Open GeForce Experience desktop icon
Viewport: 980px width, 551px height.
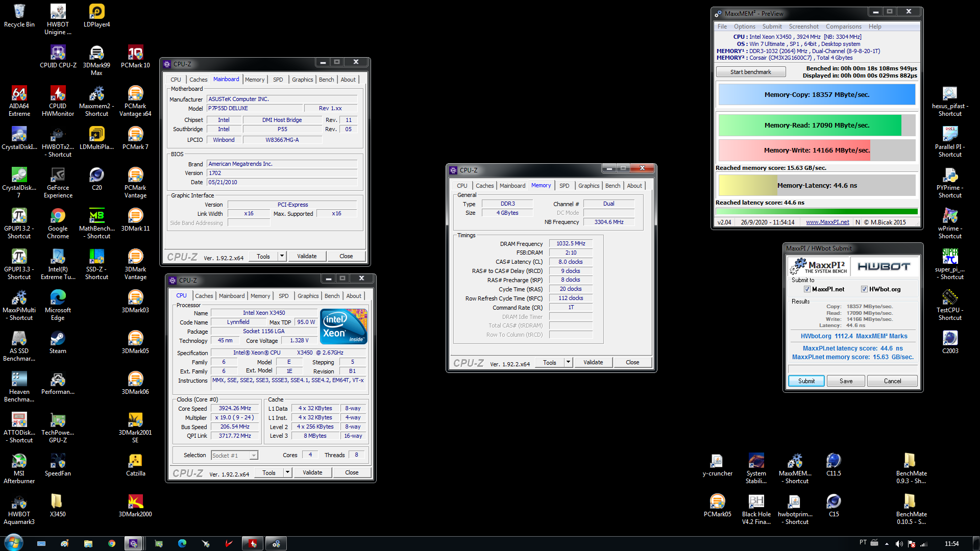click(x=58, y=183)
